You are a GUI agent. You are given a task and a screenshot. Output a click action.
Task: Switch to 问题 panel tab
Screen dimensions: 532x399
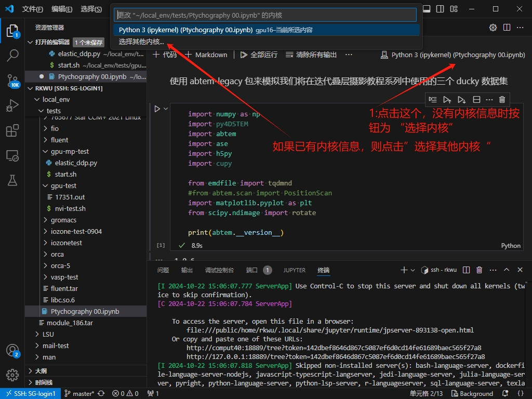click(163, 270)
